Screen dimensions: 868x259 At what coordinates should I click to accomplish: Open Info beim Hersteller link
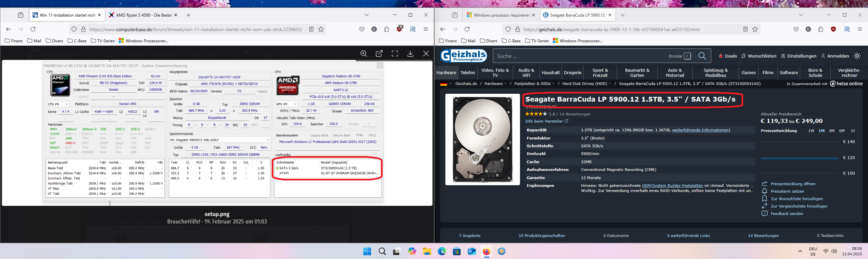pyautogui.click(x=546, y=121)
